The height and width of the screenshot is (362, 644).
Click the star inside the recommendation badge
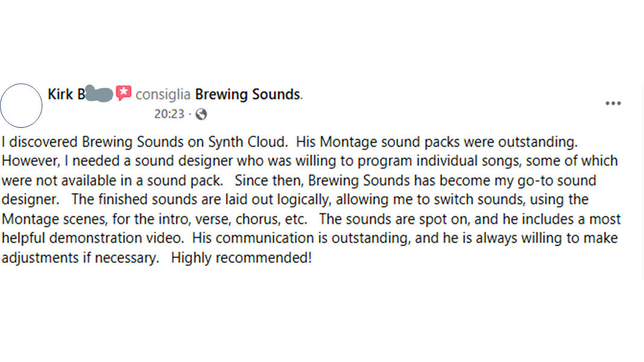tap(123, 92)
